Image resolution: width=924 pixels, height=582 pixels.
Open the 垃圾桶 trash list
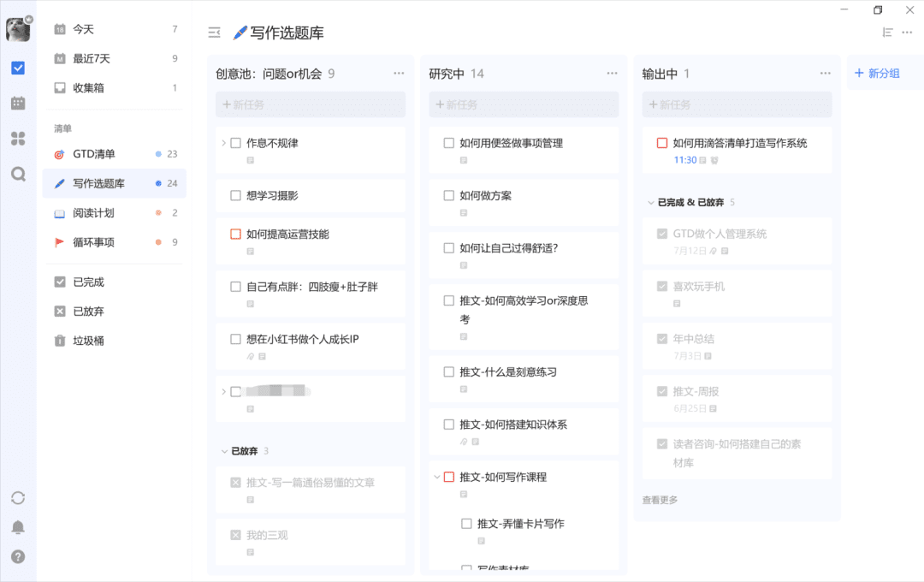(115, 341)
